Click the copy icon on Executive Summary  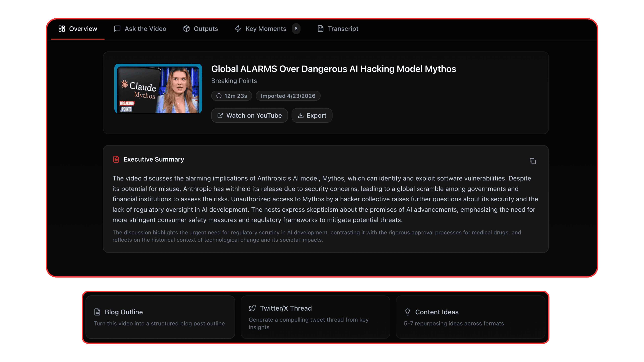click(x=533, y=161)
